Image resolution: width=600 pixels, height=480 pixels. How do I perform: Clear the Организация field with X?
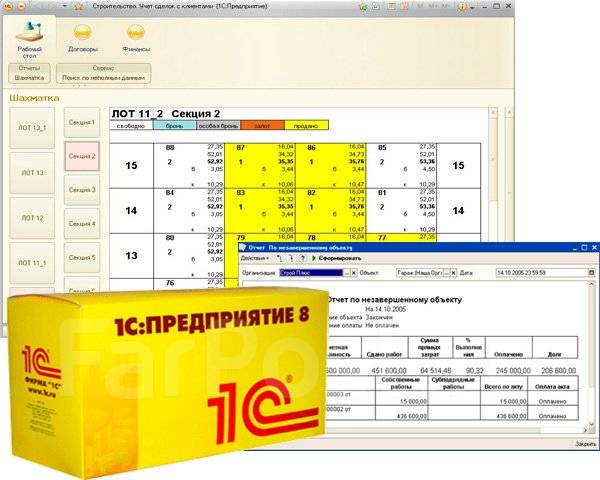(x=354, y=273)
